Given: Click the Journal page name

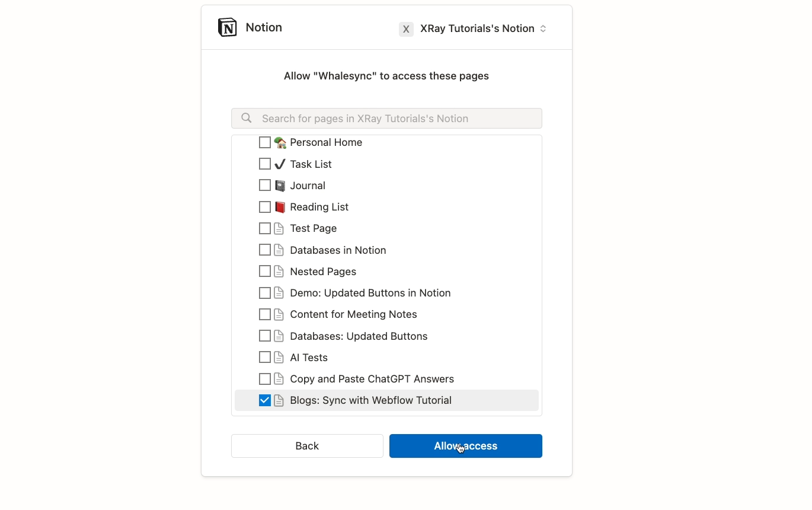Looking at the screenshot, I should pyautogui.click(x=308, y=186).
